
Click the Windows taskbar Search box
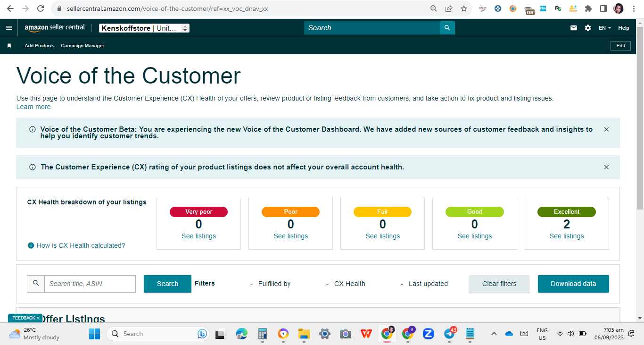[157, 334]
